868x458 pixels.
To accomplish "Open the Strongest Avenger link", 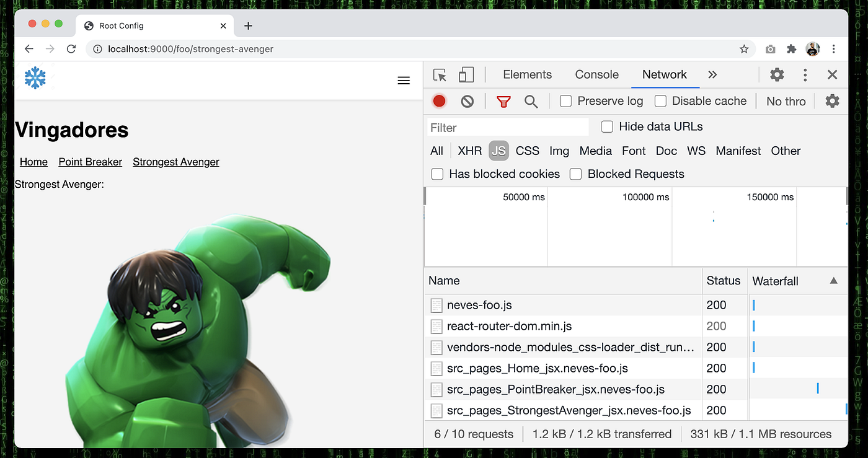I will coord(176,162).
